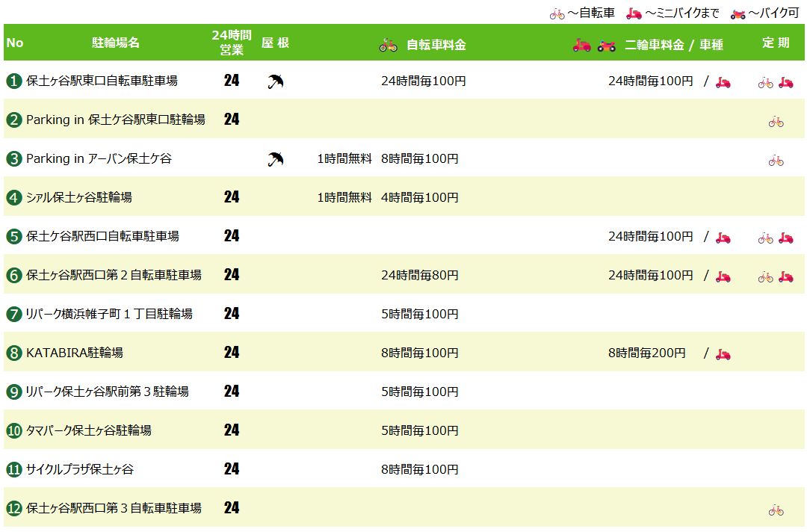807x532 pixels.
Task: Click the 定期 scooter icon in the 保土ケ谷駅東口自転車駐車場 row
Action: [786, 82]
